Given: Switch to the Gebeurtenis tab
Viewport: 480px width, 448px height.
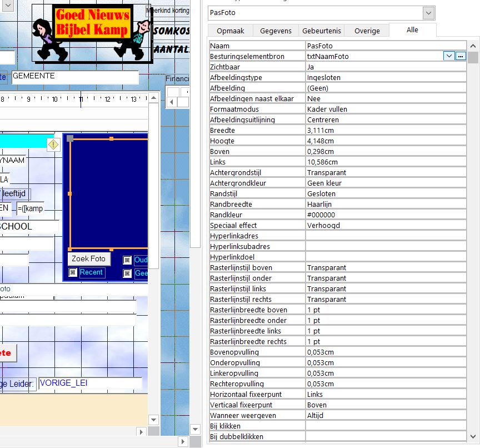Looking at the screenshot, I should click(322, 31).
